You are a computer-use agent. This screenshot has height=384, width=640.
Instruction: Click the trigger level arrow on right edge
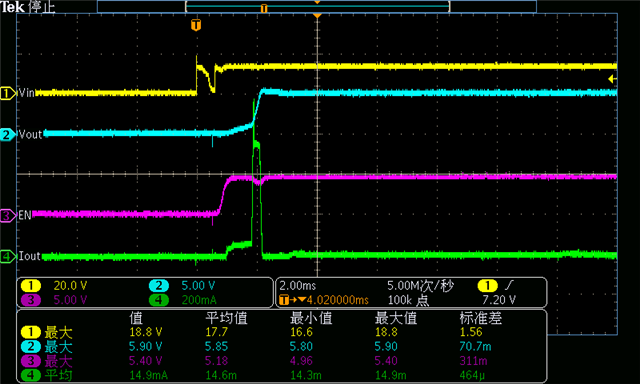pos(612,79)
